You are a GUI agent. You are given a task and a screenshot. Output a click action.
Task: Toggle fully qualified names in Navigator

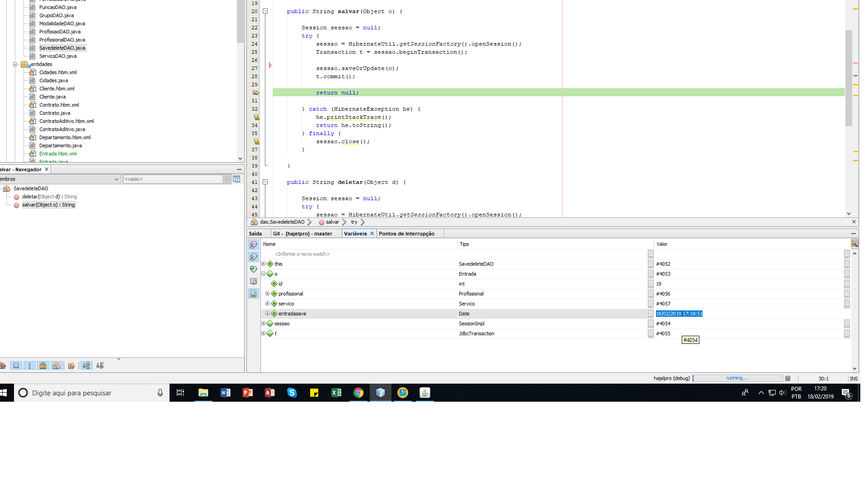click(71, 366)
